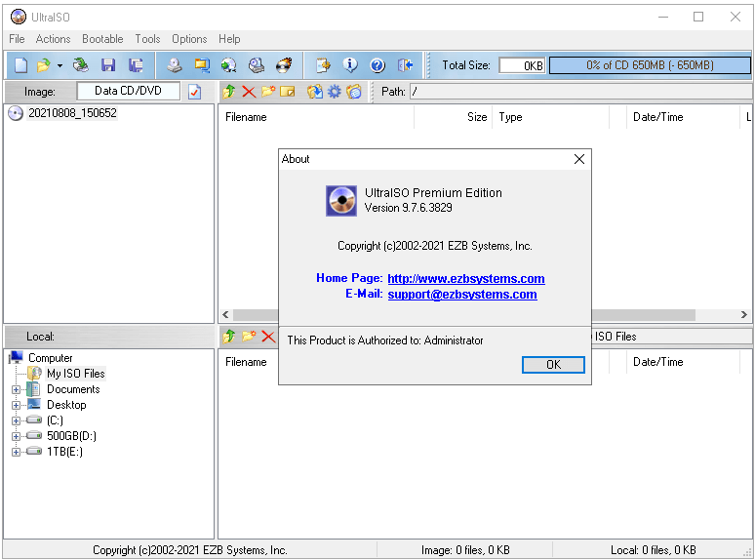Click OK in the About dialog
Screen dimensions: 755x560
pyautogui.click(x=553, y=365)
